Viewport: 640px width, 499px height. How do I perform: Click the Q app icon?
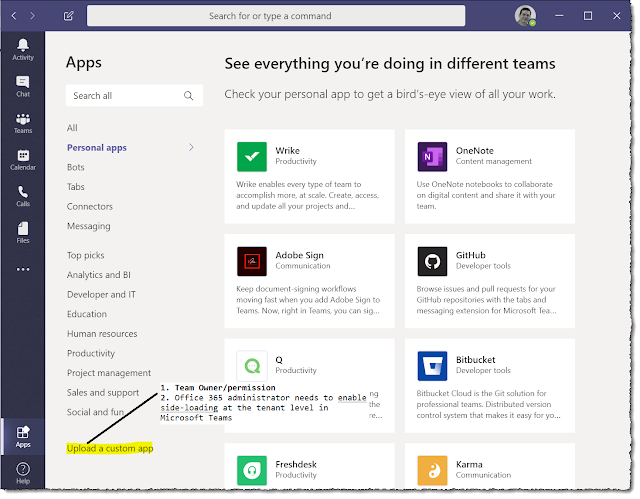tap(252, 366)
